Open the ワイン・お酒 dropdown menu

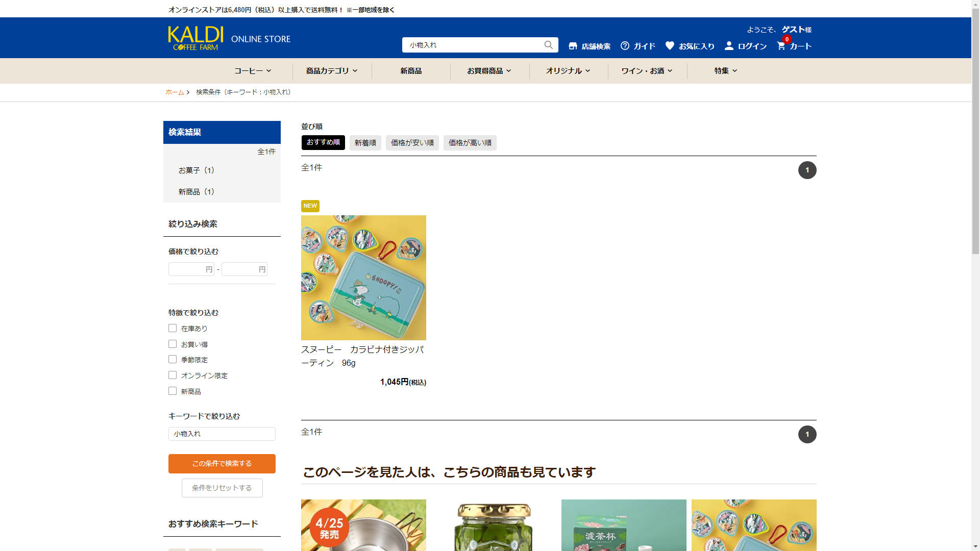[x=647, y=71]
